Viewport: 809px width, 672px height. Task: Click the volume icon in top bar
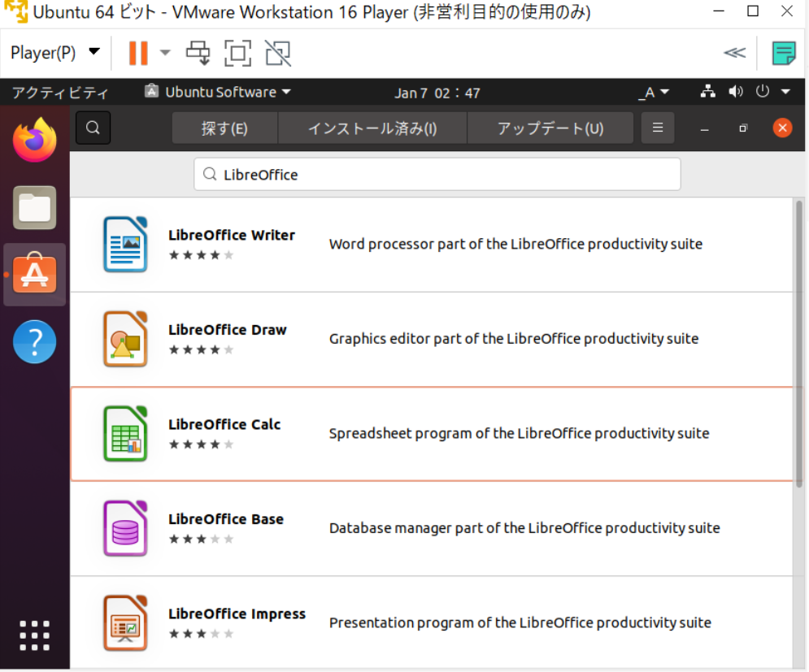pyautogui.click(x=736, y=92)
